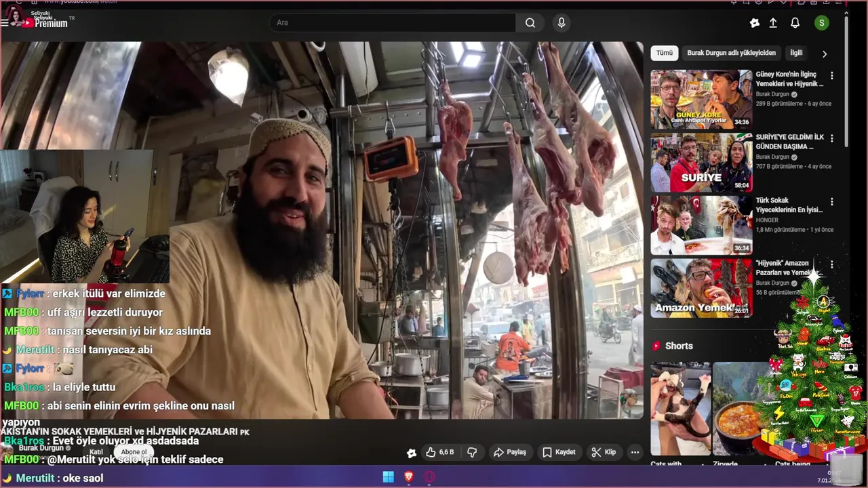Click the search magnifier button

(530, 23)
